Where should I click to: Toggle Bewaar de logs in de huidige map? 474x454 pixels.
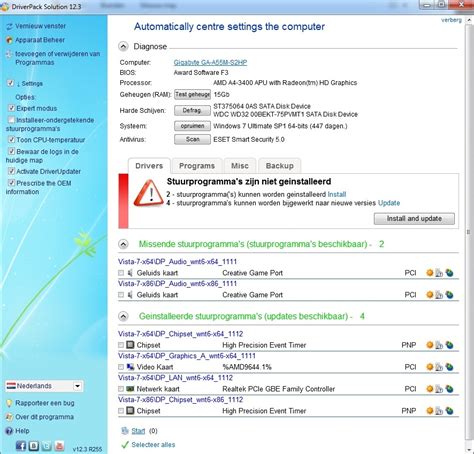click(11, 151)
